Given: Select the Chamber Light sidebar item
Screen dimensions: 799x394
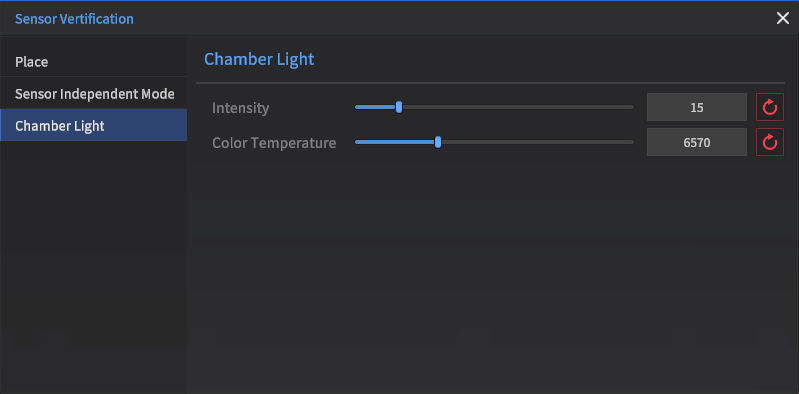Looking at the screenshot, I should pos(93,125).
